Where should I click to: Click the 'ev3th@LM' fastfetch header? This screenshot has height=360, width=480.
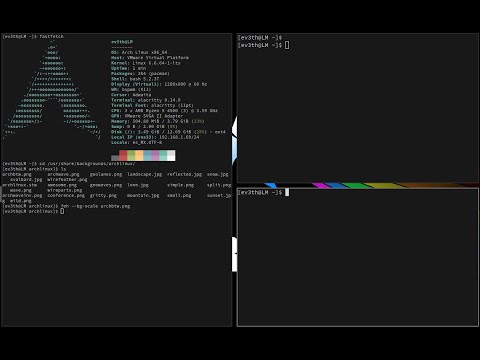(x=122, y=42)
